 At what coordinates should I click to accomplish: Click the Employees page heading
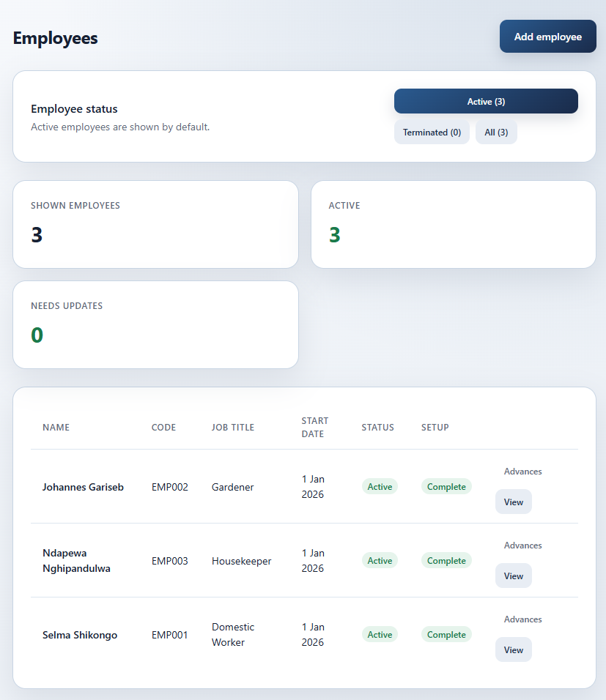[x=56, y=38]
